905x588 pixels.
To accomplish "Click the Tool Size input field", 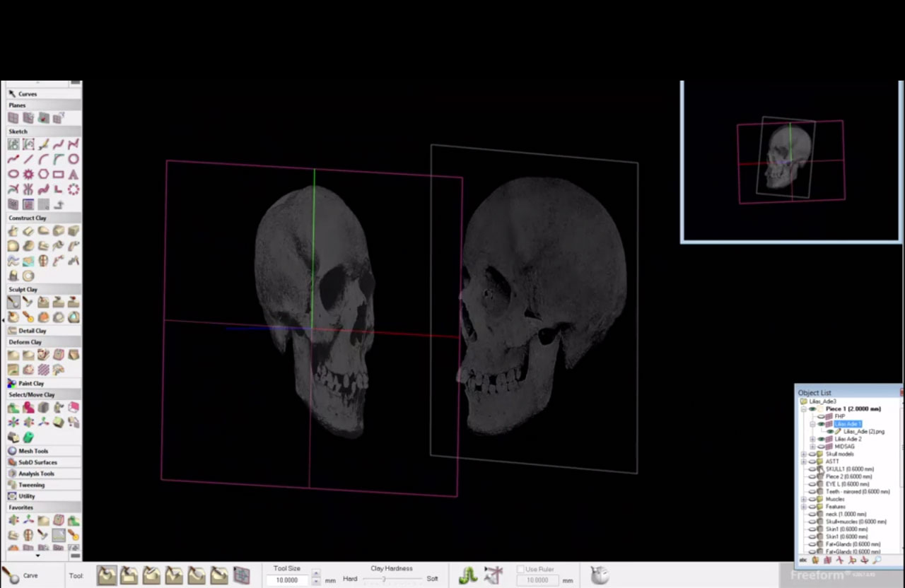I will pyautogui.click(x=287, y=580).
